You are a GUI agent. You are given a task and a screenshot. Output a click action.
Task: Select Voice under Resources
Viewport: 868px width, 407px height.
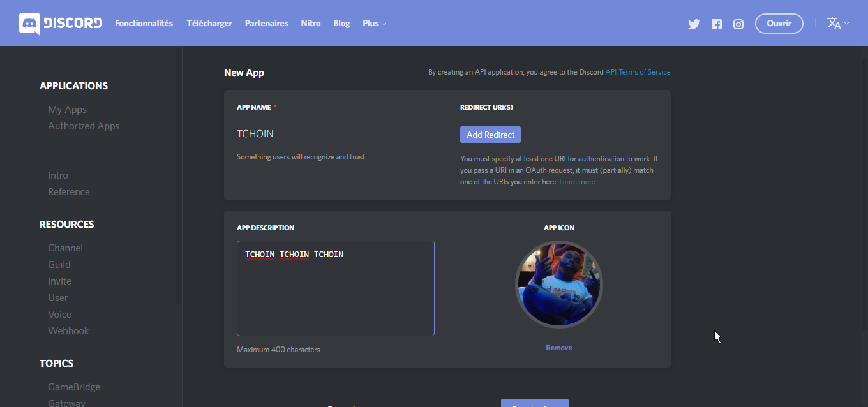point(59,314)
